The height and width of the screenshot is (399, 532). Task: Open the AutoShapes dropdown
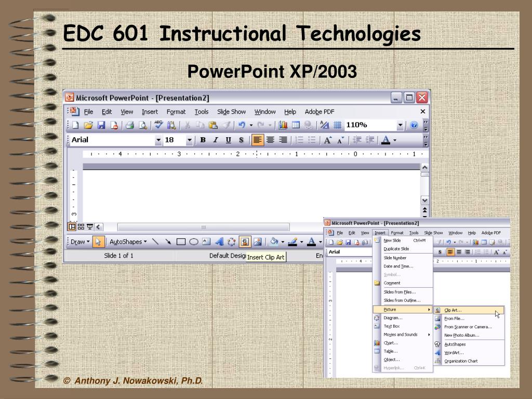coord(128,242)
